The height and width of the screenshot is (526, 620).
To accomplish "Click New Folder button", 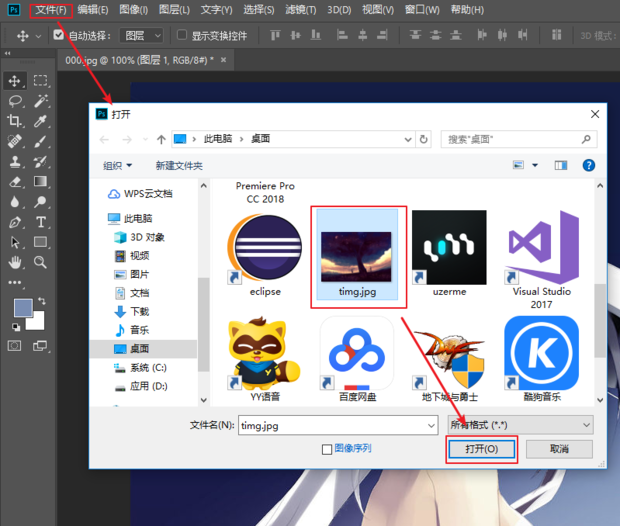I will pyautogui.click(x=179, y=165).
